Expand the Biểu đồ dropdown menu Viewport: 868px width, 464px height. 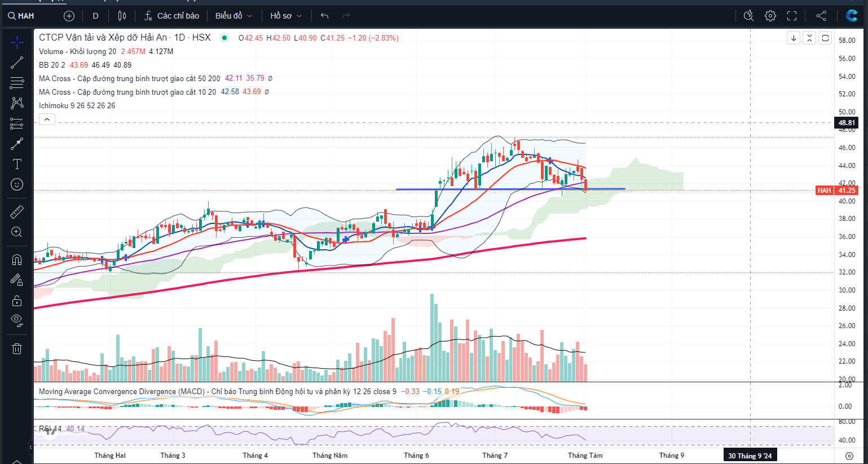coord(233,16)
